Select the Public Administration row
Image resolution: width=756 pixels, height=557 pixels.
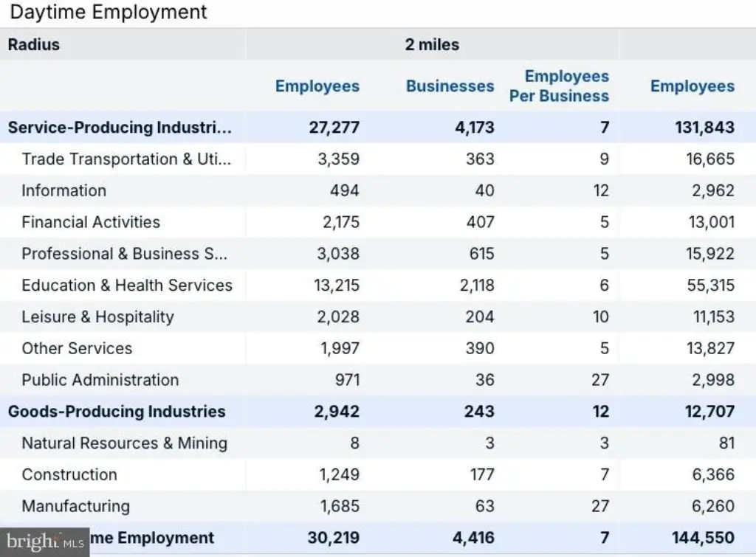[378, 380]
